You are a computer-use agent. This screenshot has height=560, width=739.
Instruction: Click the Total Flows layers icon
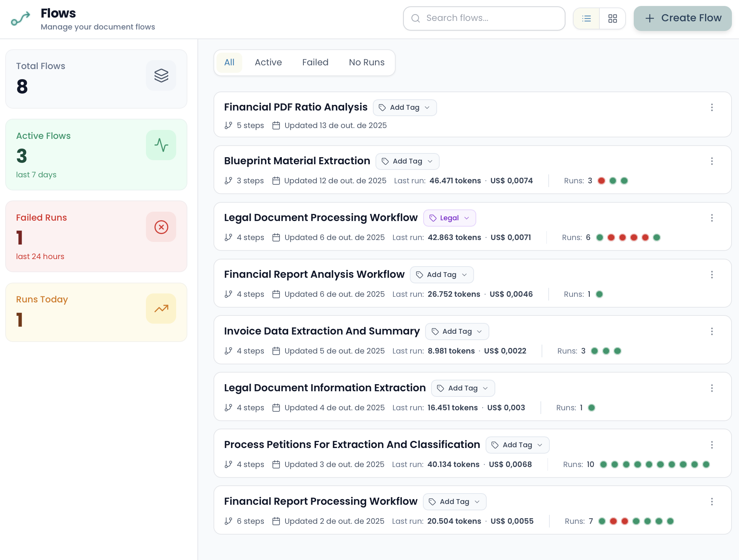pyautogui.click(x=161, y=75)
